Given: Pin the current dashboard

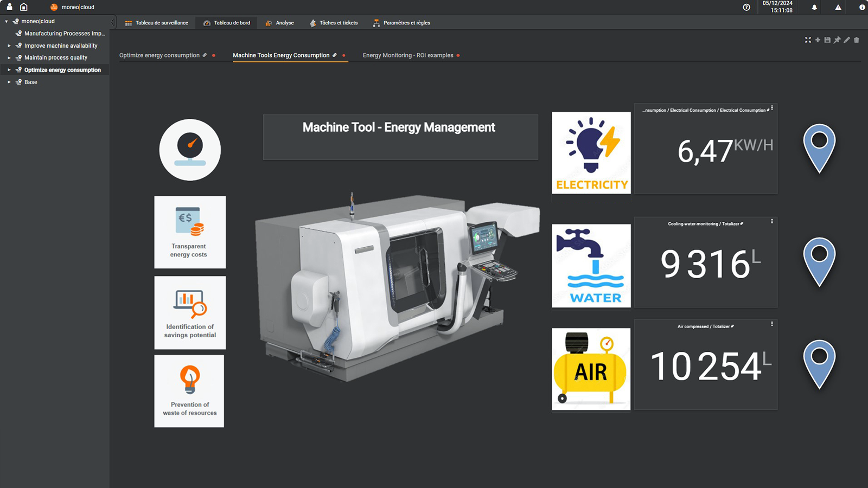Looking at the screenshot, I should 836,40.
